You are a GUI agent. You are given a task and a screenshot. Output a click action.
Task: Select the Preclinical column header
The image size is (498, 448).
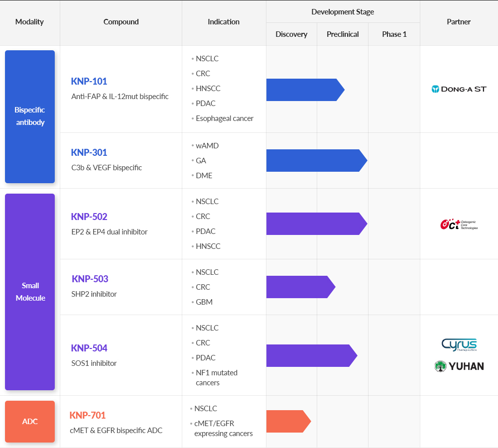343,34
